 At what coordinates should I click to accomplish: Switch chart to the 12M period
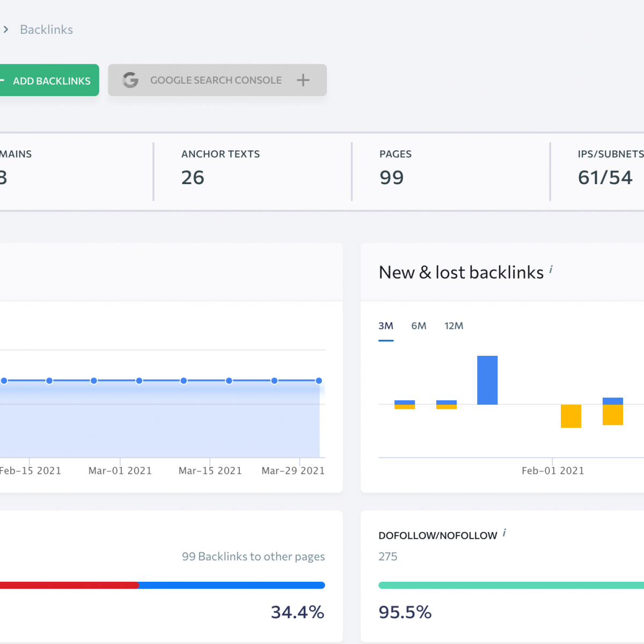coord(453,326)
